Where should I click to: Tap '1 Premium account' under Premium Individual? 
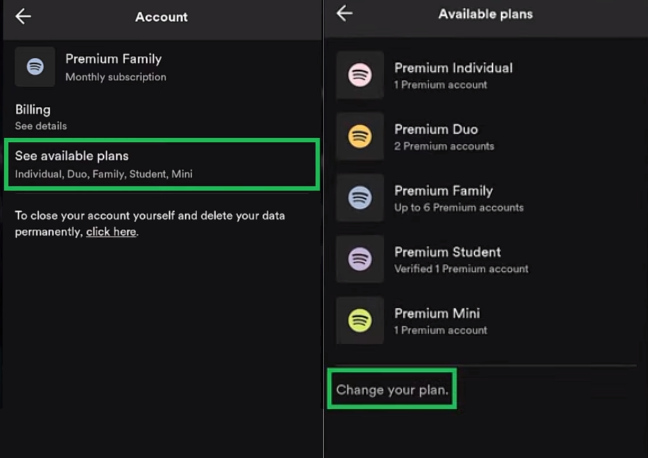(440, 85)
